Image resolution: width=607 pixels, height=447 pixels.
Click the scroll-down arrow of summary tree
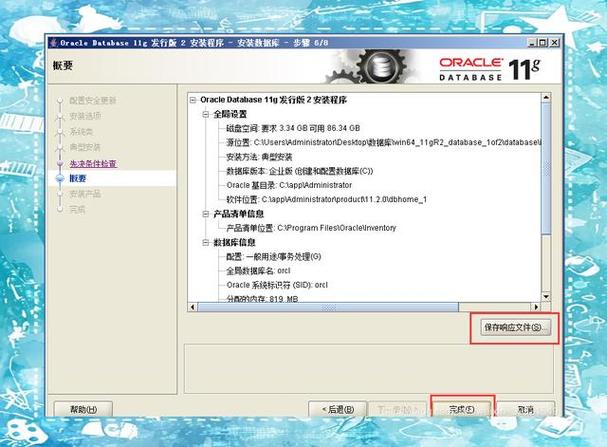[x=546, y=297]
